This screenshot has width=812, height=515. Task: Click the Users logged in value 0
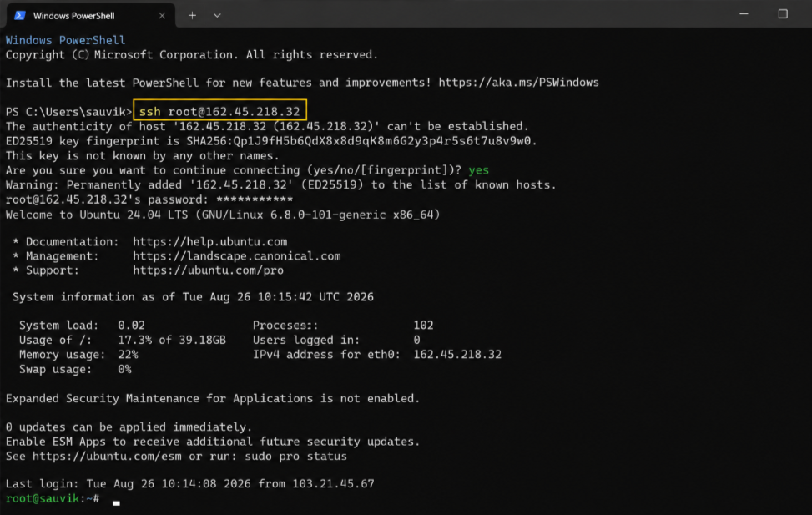point(416,340)
